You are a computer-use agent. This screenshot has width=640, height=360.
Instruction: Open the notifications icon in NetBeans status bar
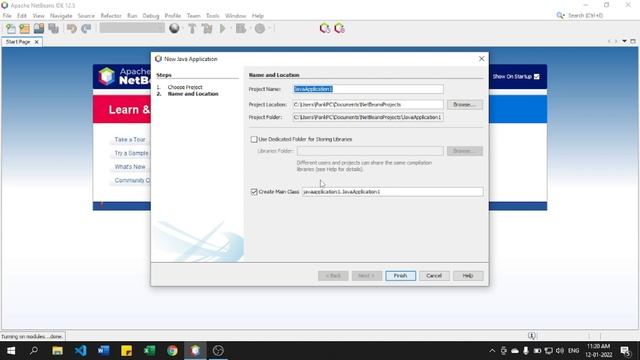tap(531, 336)
